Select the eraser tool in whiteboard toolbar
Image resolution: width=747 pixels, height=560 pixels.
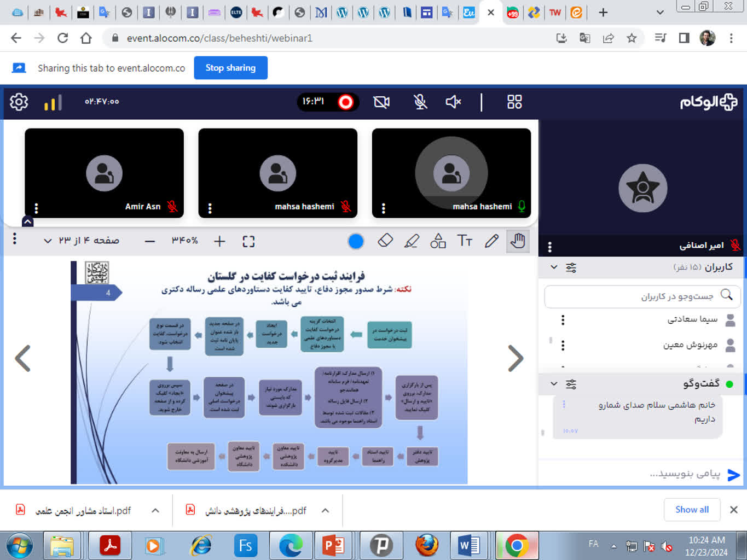point(385,241)
